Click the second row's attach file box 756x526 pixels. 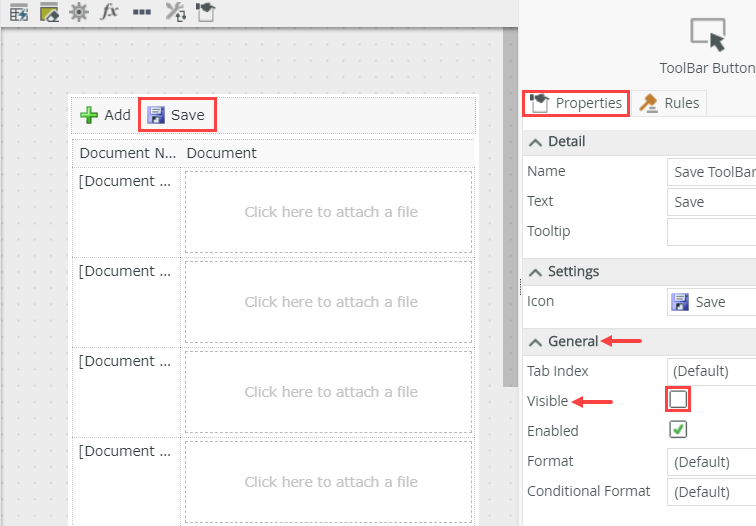[328, 302]
